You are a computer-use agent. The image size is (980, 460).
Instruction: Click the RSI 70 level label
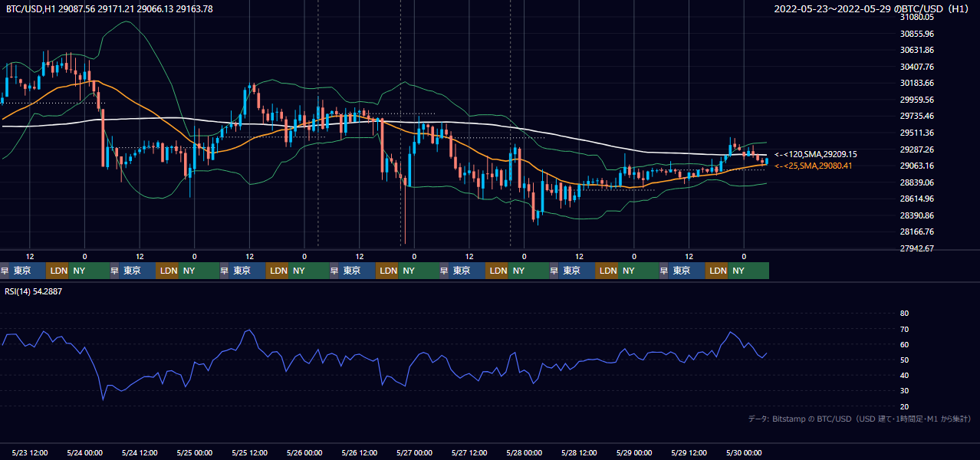point(904,329)
